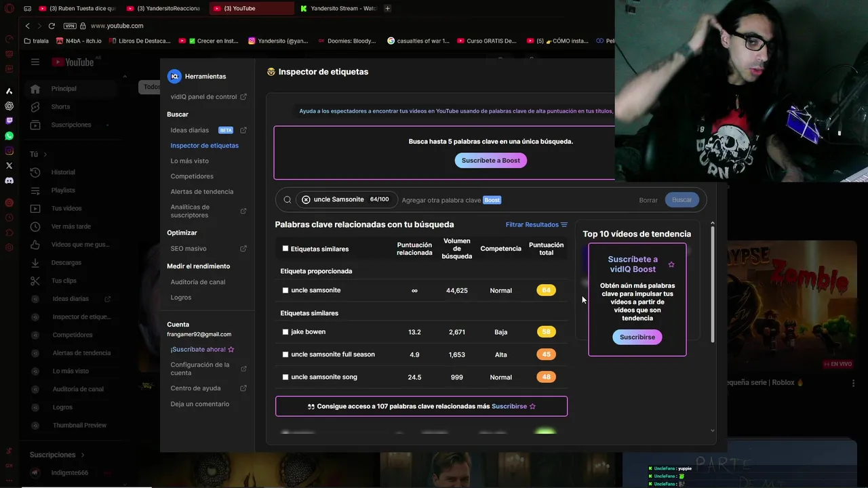Open Discord from Opera sidebar
Viewport: 868px width, 488px height.
(x=9, y=181)
